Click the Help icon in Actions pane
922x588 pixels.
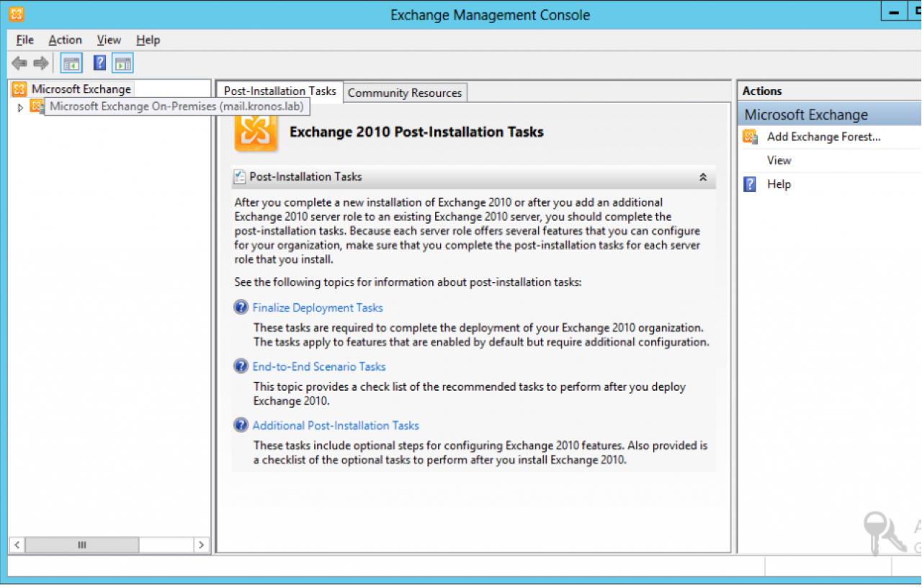(751, 184)
